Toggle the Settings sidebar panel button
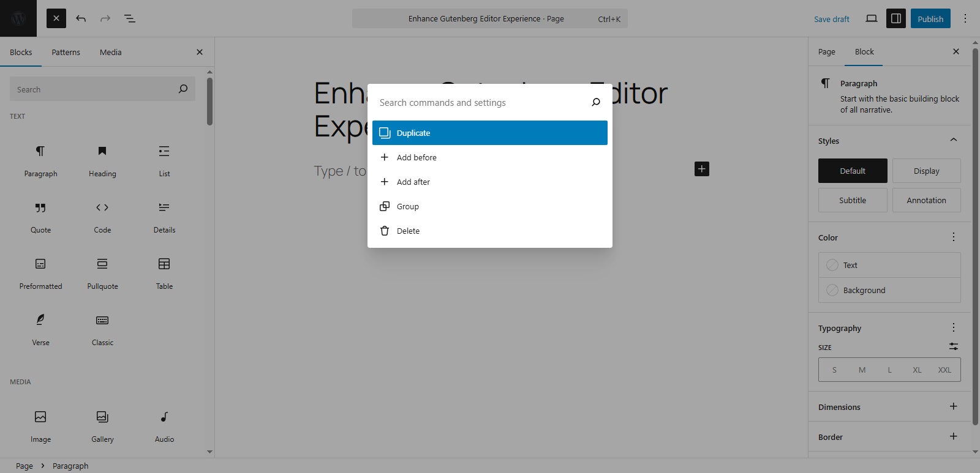 (x=896, y=18)
